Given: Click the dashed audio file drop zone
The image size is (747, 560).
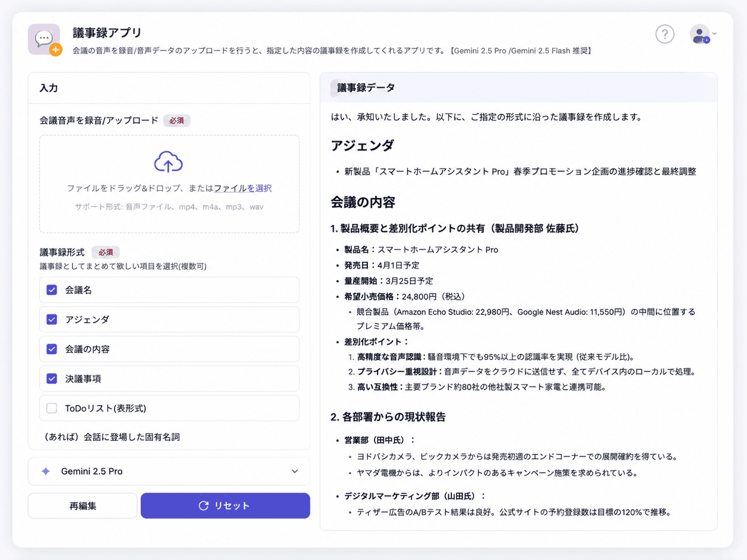Looking at the screenshot, I should (169, 184).
